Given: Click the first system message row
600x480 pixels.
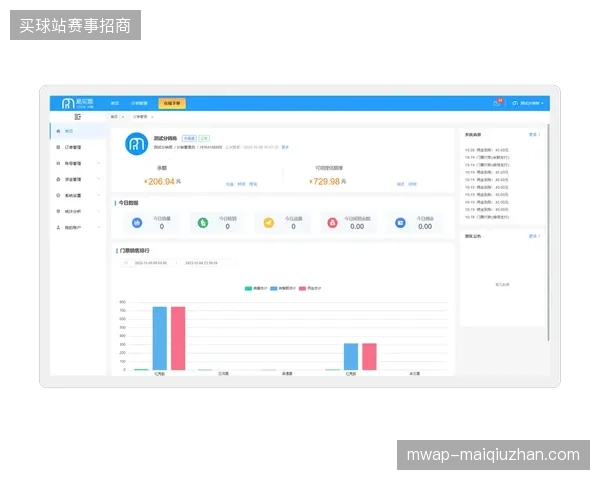Looking at the screenshot, I should point(487,150).
